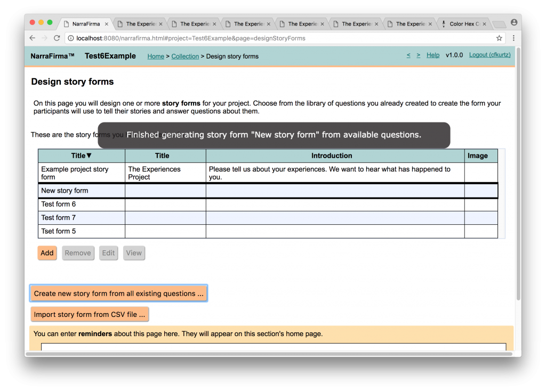
Task: Click the reminders text field at bottom
Action: tap(273, 347)
